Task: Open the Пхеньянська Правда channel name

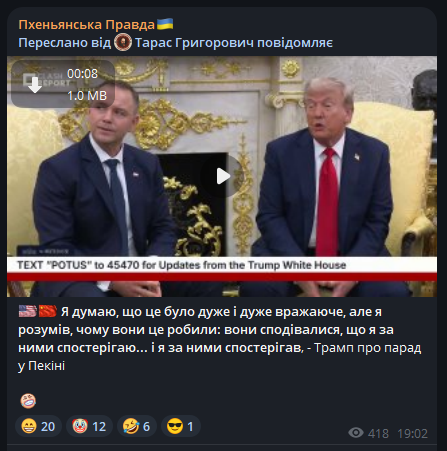Action: tap(87, 25)
